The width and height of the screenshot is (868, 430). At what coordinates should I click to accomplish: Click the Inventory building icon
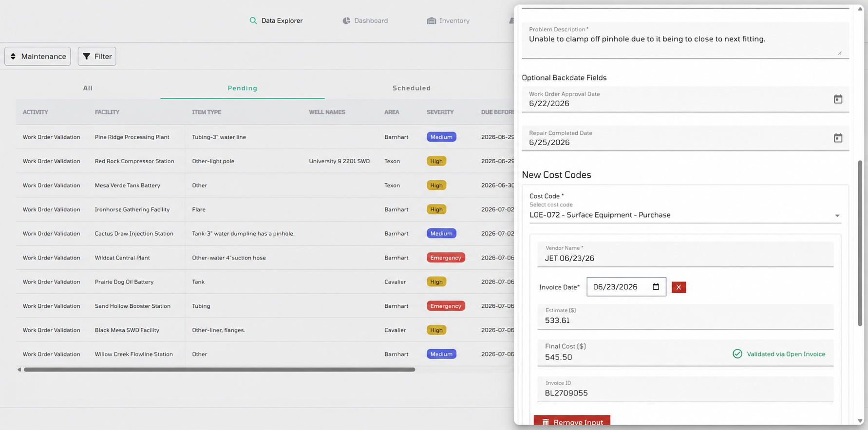click(432, 20)
